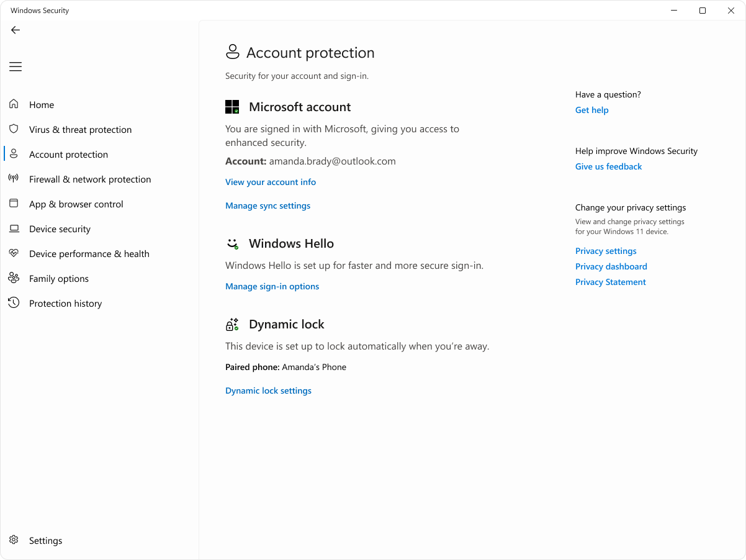Select the Family options people icon
Screen dimensions: 746x560
(x=14, y=278)
